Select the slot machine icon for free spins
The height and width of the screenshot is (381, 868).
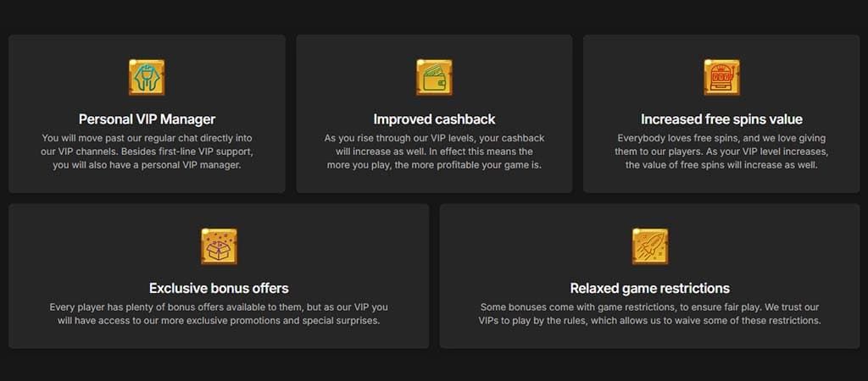pos(721,77)
